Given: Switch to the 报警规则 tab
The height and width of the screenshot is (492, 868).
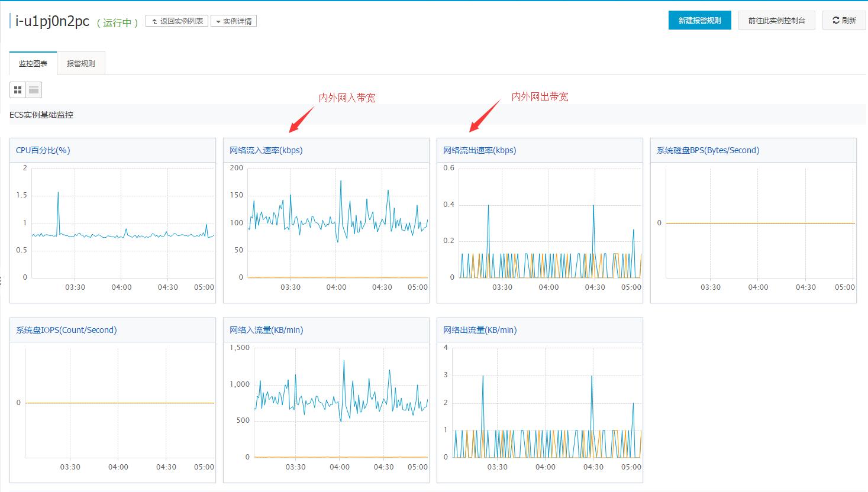Looking at the screenshot, I should tap(81, 63).
